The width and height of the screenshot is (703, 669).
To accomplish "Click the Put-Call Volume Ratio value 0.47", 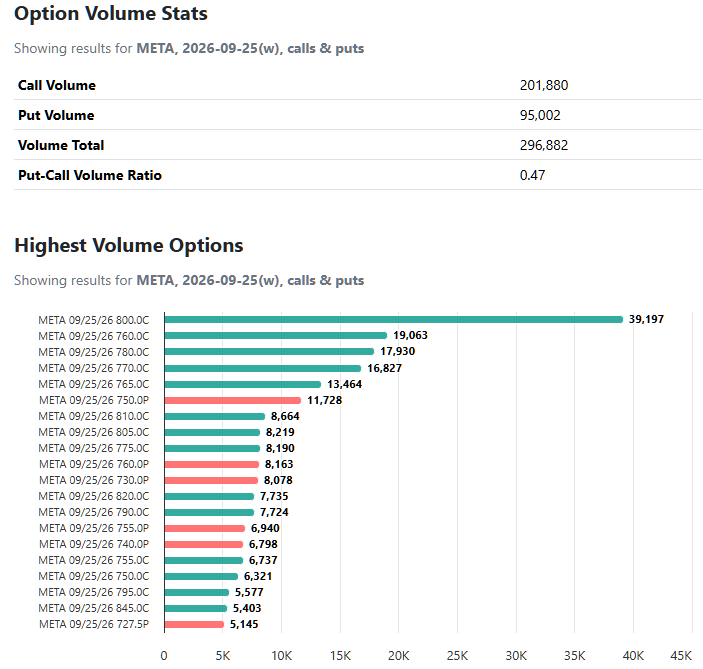I will 532,175.
